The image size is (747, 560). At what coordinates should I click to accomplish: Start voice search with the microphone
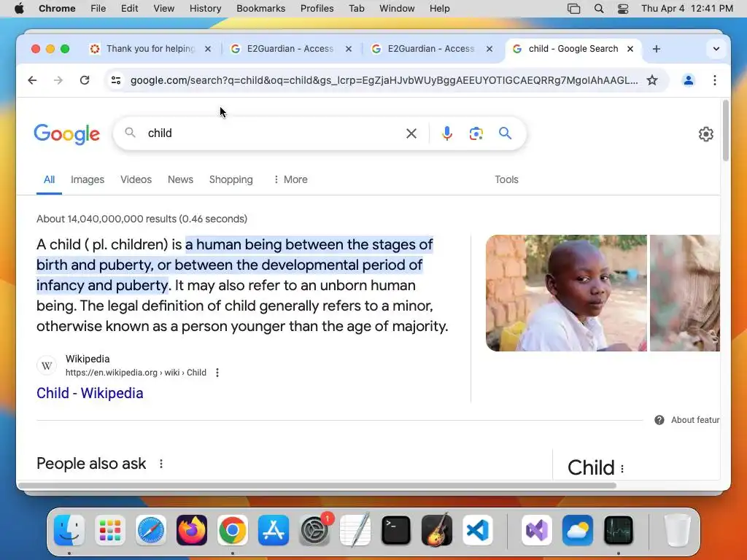(x=447, y=133)
